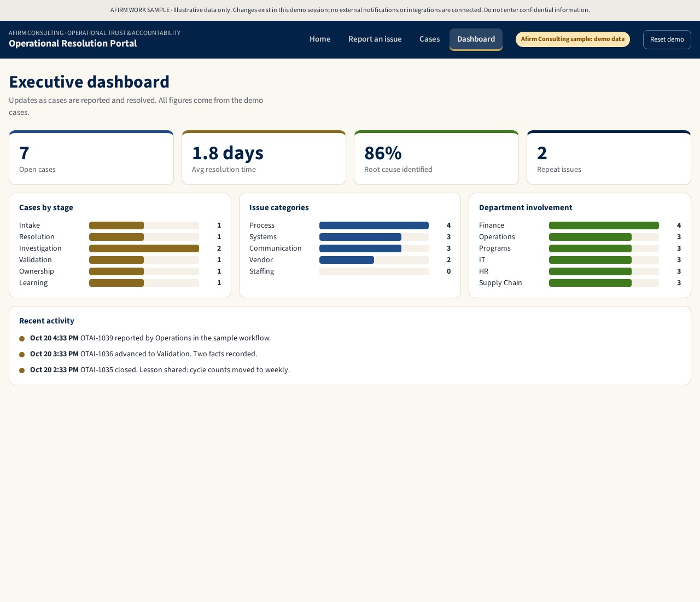Click the Reset demo button
Image resolution: width=700 pixels, height=602 pixels.
pos(667,39)
